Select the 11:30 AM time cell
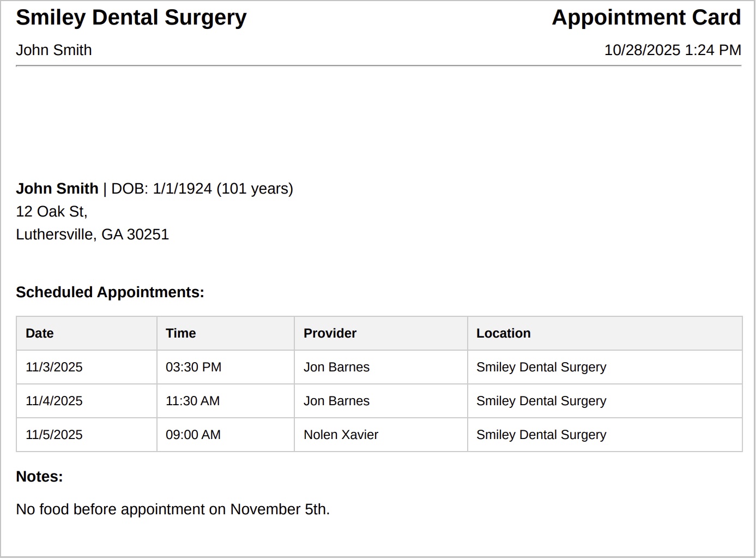The height and width of the screenshot is (559, 756). click(x=192, y=401)
